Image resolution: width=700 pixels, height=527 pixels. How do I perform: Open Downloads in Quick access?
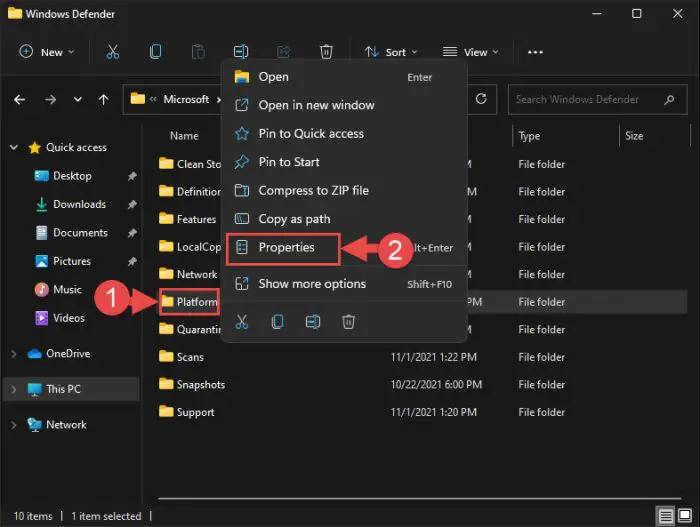click(79, 205)
